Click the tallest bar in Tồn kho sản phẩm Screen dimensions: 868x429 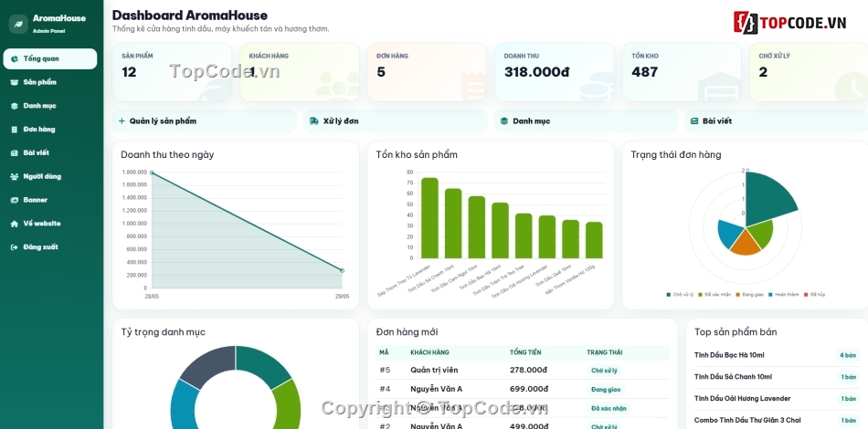[429, 218]
